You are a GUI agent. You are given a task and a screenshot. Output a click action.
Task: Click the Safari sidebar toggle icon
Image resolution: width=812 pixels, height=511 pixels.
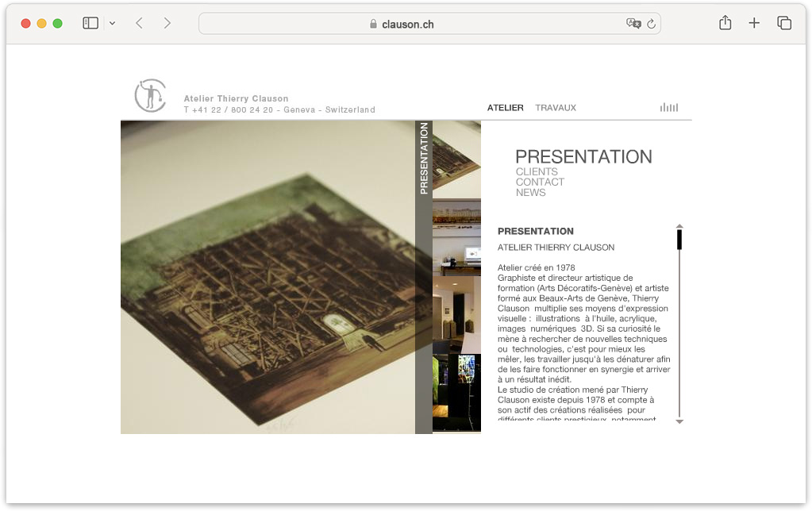[90, 23]
